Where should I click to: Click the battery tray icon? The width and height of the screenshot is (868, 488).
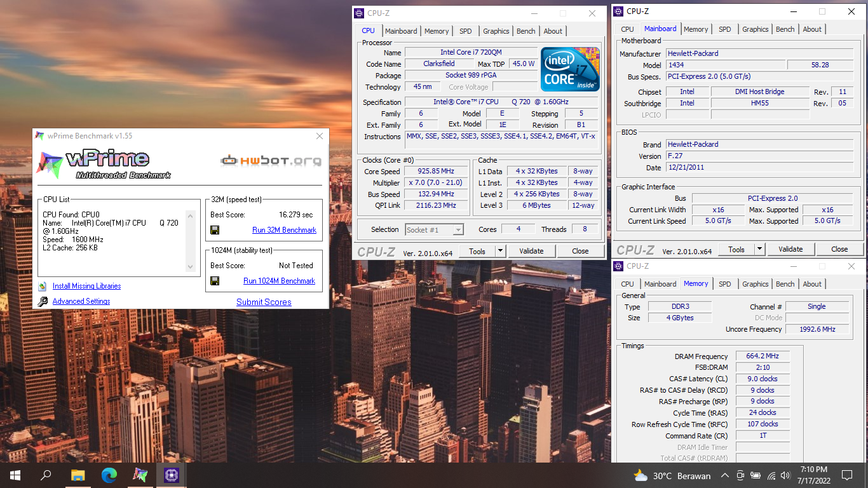756,475
